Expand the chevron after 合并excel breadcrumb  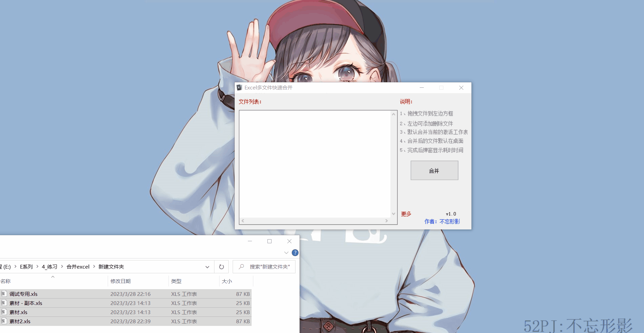tap(94, 267)
